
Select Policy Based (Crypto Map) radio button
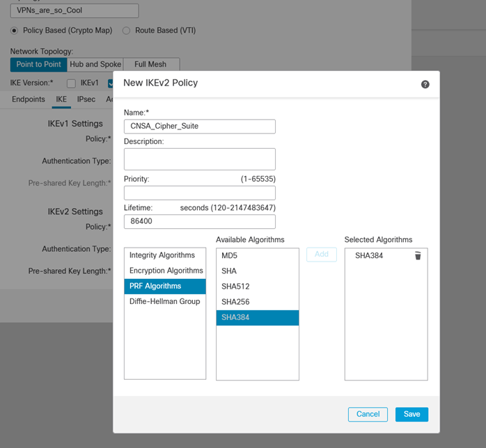14,31
